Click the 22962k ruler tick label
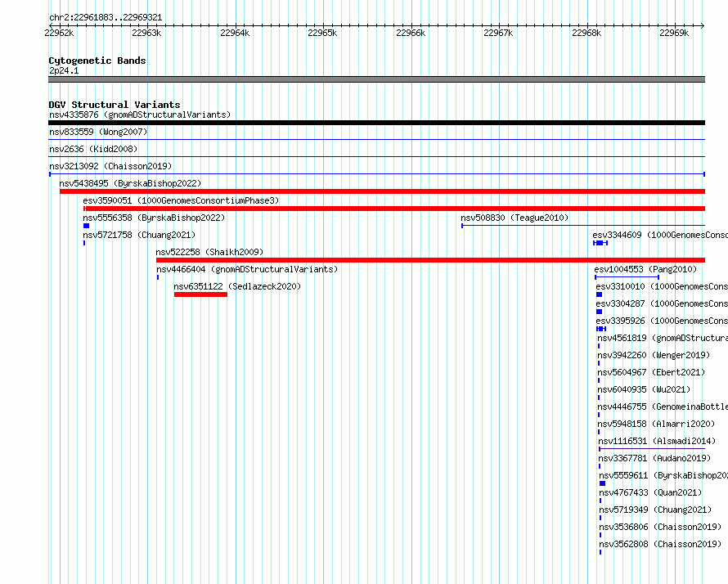This screenshot has width=728, height=584. (x=59, y=33)
